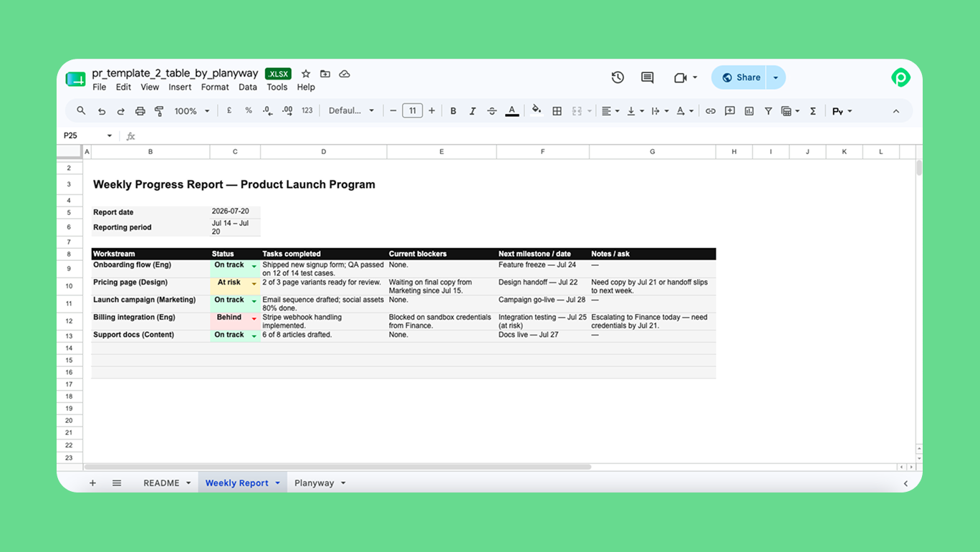The height and width of the screenshot is (552, 980).
Task: Open the functions sigma menu
Action: coord(812,111)
